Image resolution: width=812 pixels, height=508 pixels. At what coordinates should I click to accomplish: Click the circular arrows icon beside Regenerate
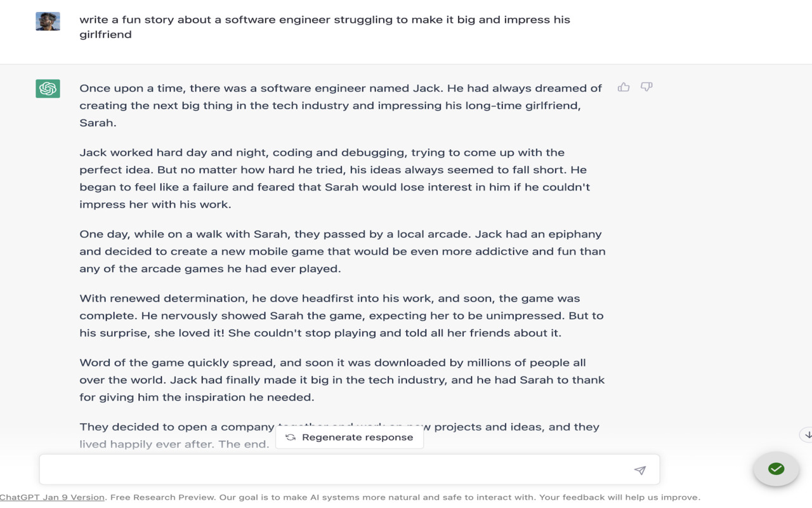point(291,438)
